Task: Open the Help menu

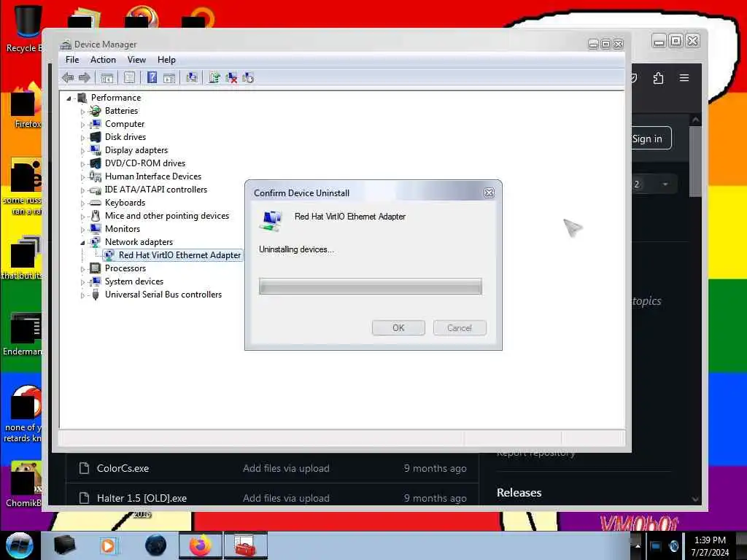Action: 166,60
